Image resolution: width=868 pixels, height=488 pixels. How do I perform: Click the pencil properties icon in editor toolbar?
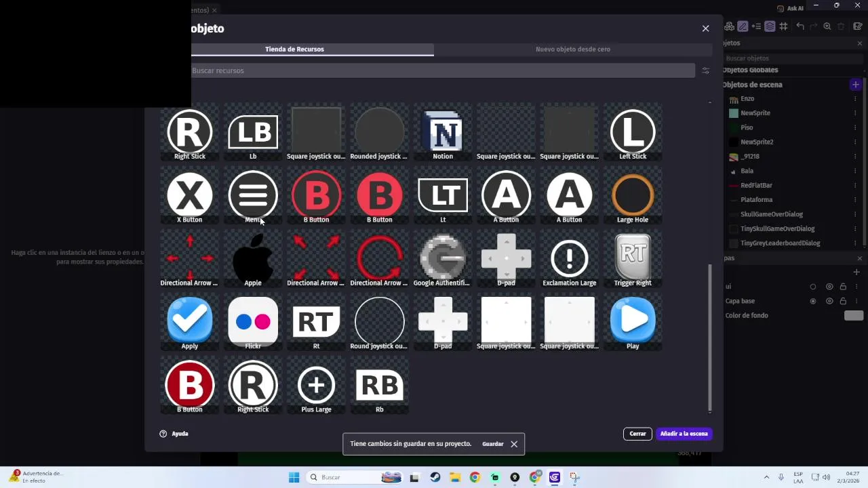pos(743,26)
